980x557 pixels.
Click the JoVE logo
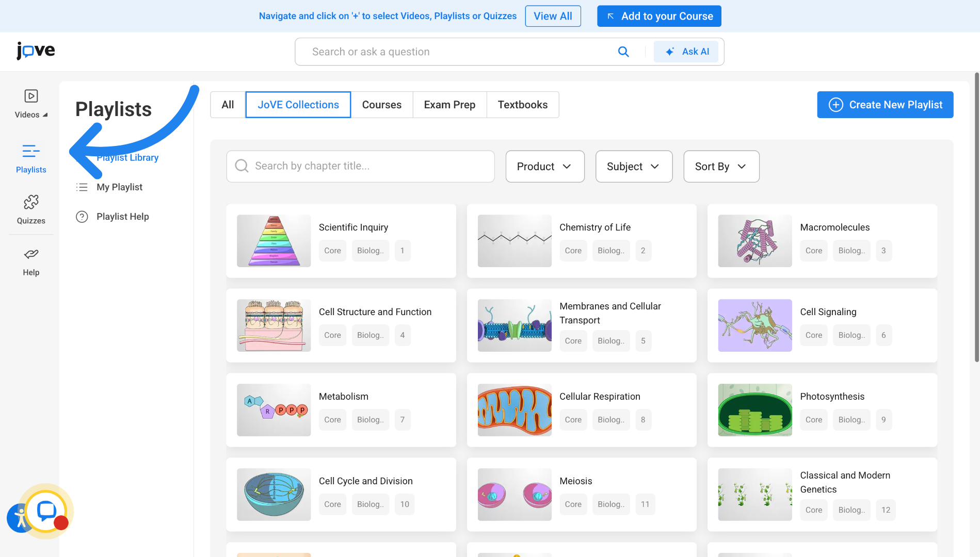[36, 51]
